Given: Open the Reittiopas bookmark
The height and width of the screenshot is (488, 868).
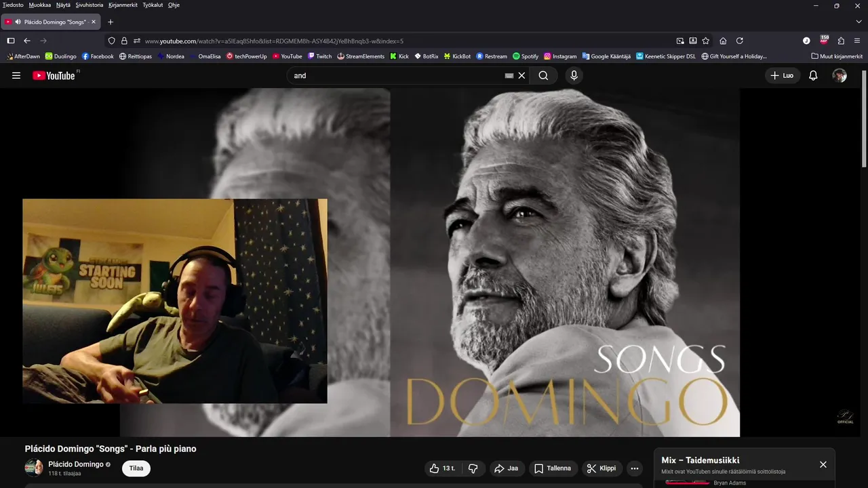Looking at the screenshot, I should pyautogui.click(x=136, y=56).
